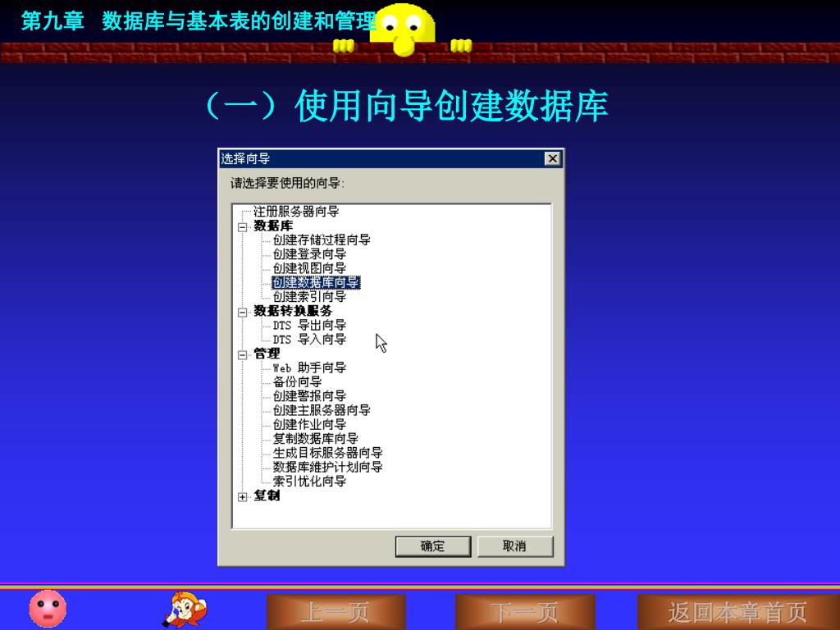The width and height of the screenshot is (840, 630).
Task: Click the 数据库 category label
Action: 273,226
